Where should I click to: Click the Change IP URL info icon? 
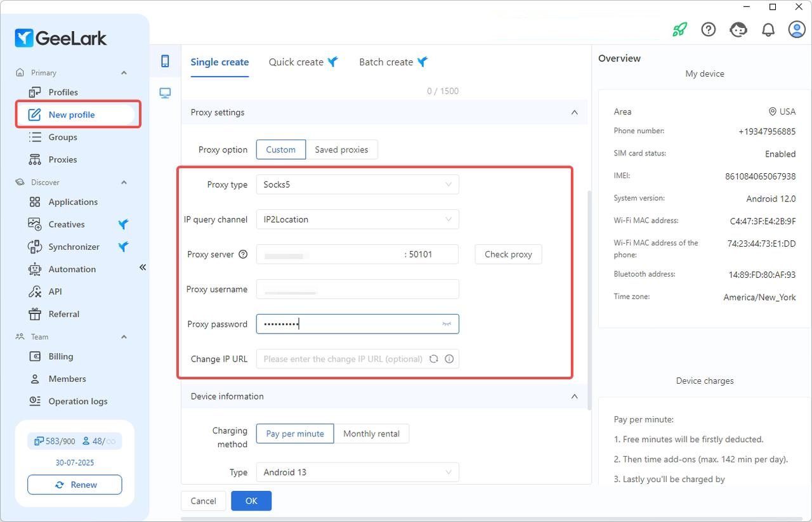pos(449,359)
